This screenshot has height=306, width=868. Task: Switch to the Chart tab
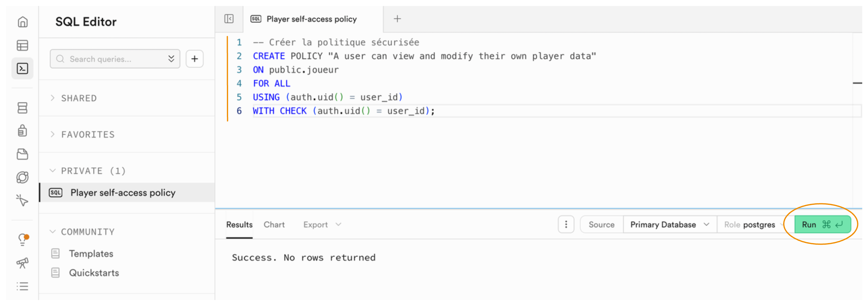(274, 225)
